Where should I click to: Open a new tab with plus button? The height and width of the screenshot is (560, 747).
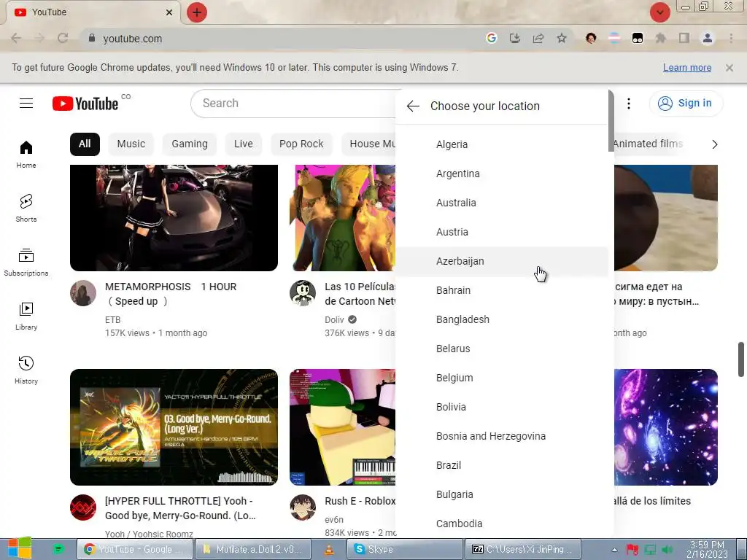pyautogui.click(x=197, y=12)
